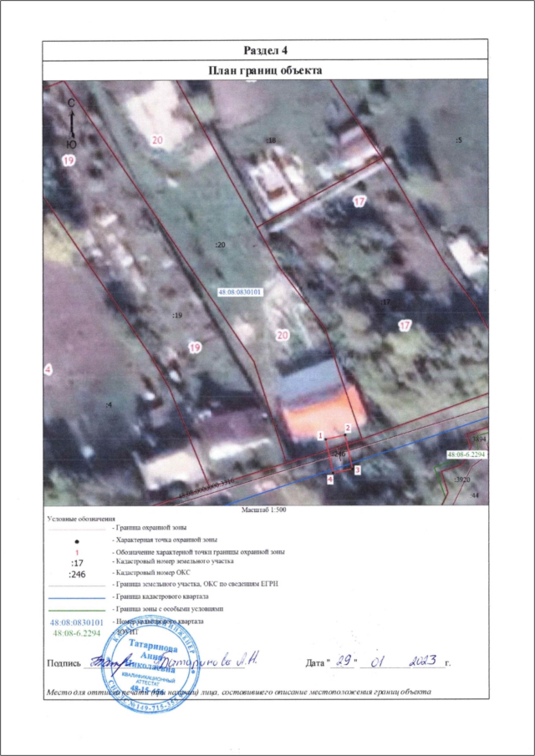Click boundary point marker 3 on map
Screen dimensions: 535x756
click(x=357, y=471)
